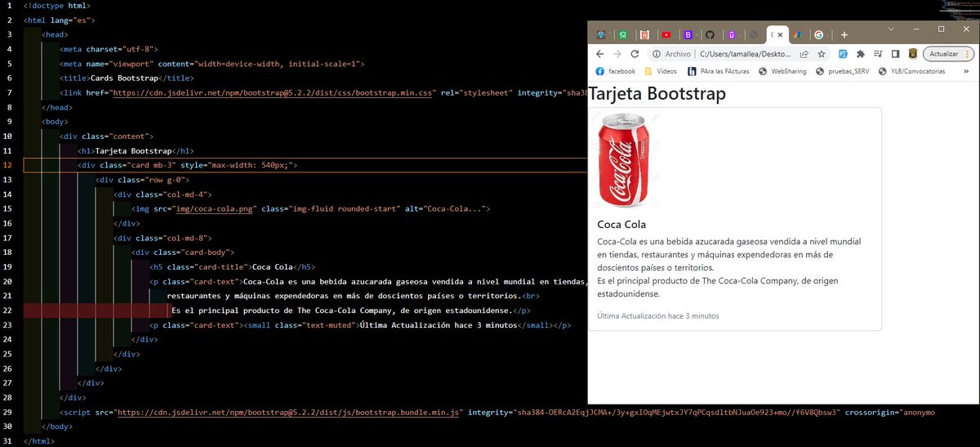The width and height of the screenshot is (980, 447).
Task: Go back in Chrome browser history
Action: click(x=600, y=54)
